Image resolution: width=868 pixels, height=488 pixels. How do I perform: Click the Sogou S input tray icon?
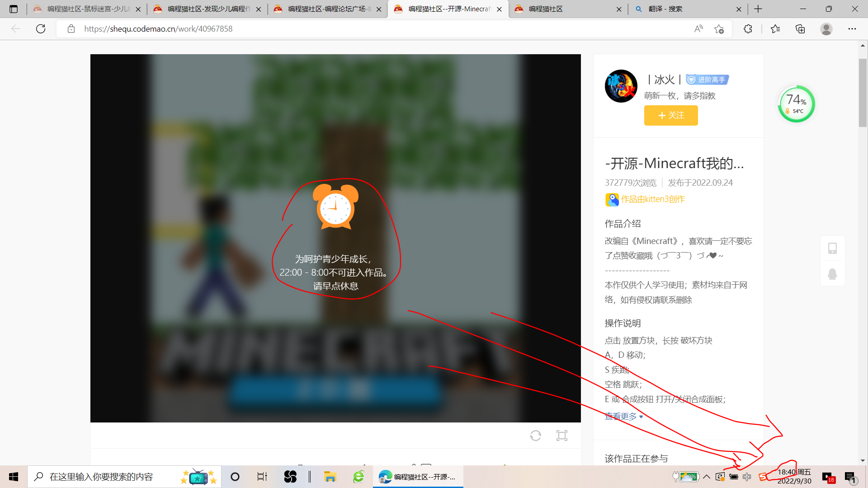pyautogui.click(x=764, y=477)
